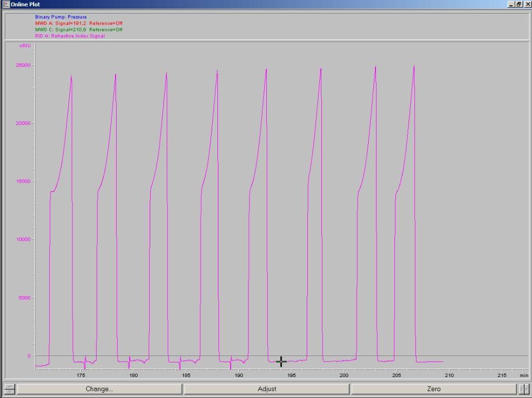Open the Change... dialog
Screen dimensions: 532x398
point(99,389)
